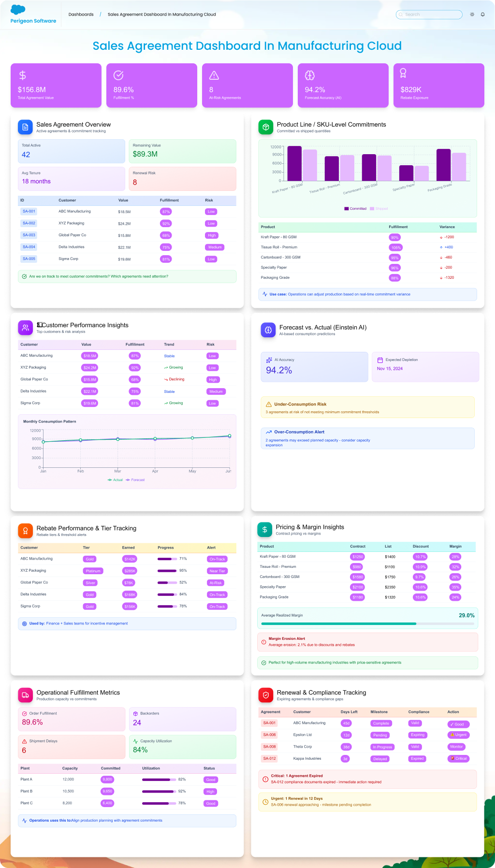The width and height of the screenshot is (495, 868).
Task: Open the Dashboards breadcrumb
Action: pyautogui.click(x=81, y=14)
